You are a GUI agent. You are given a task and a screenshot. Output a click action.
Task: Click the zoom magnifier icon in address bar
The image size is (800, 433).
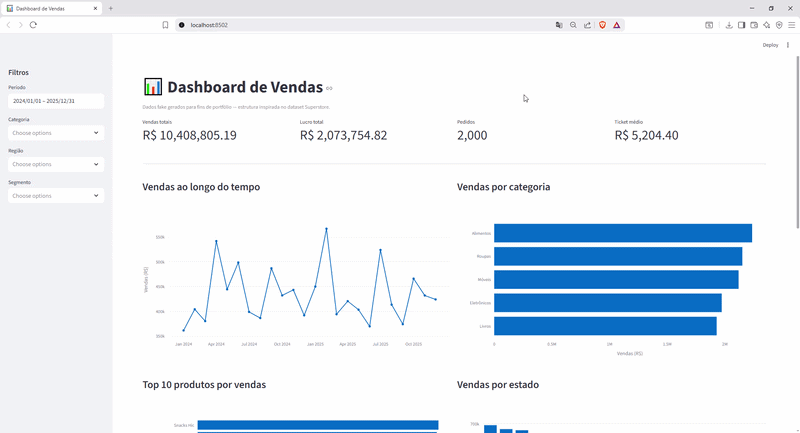point(573,25)
